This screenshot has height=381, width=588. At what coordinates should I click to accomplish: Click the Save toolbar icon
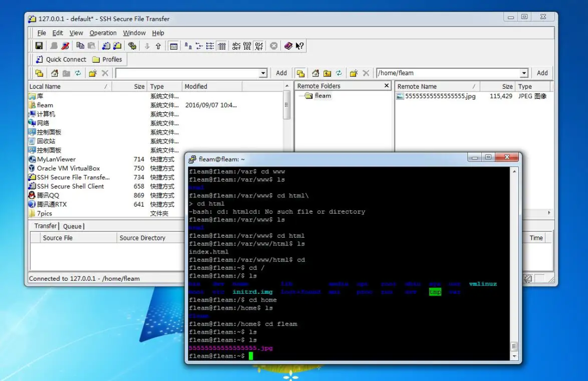click(x=39, y=45)
